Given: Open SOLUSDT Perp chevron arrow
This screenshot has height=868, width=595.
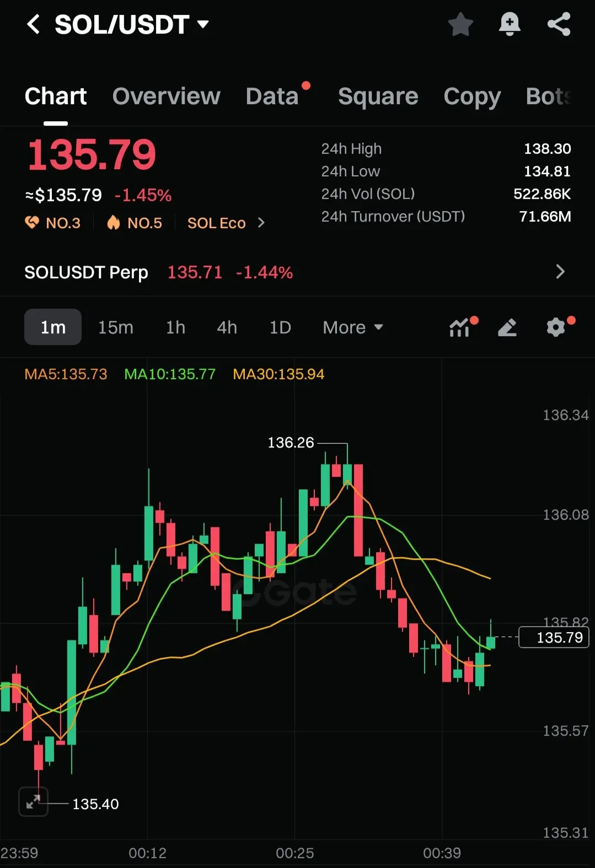Looking at the screenshot, I should point(560,272).
